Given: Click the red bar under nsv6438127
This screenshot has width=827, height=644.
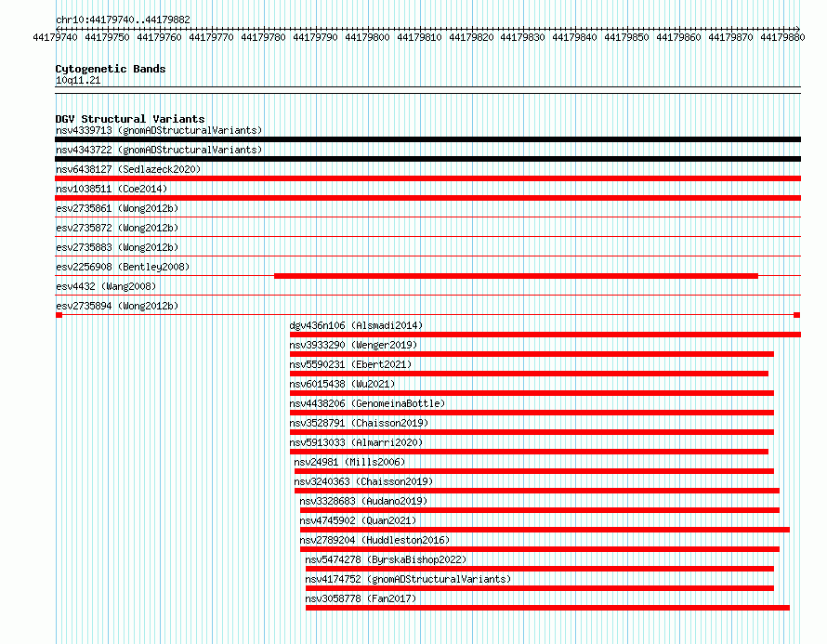Looking at the screenshot, I should 427,178.
